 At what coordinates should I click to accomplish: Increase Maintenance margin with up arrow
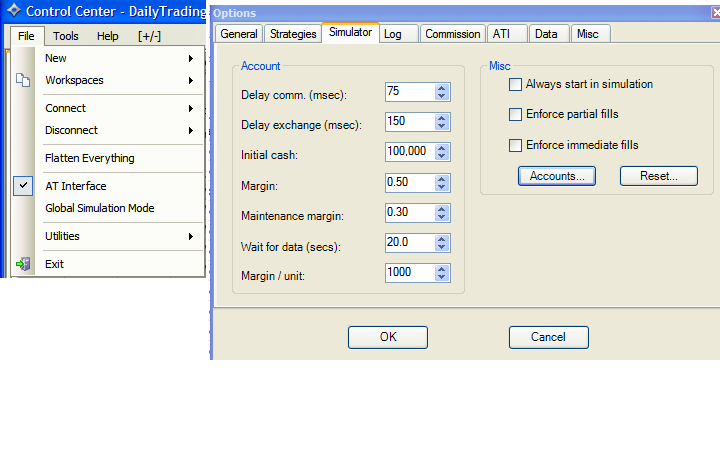pos(442,209)
